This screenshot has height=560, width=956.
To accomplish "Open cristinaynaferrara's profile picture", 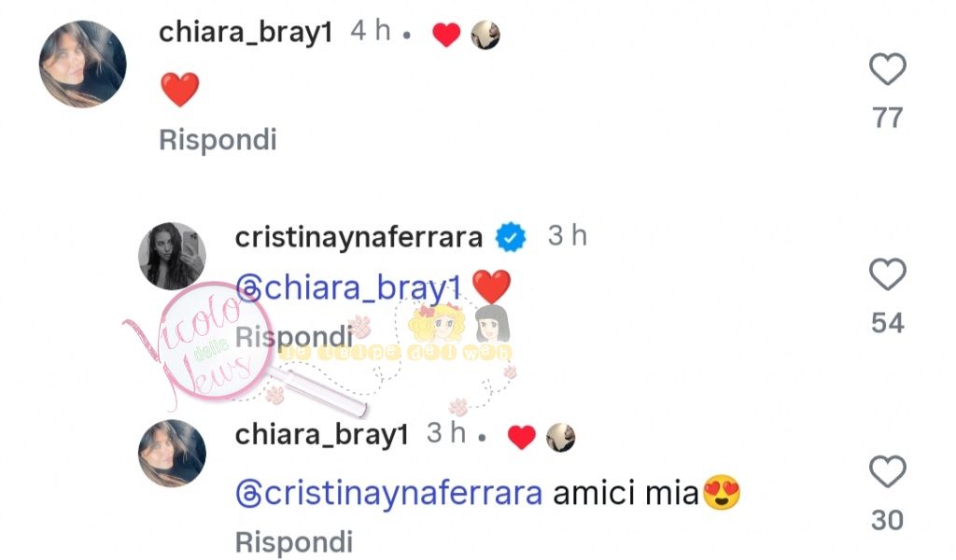I will coord(172,256).
